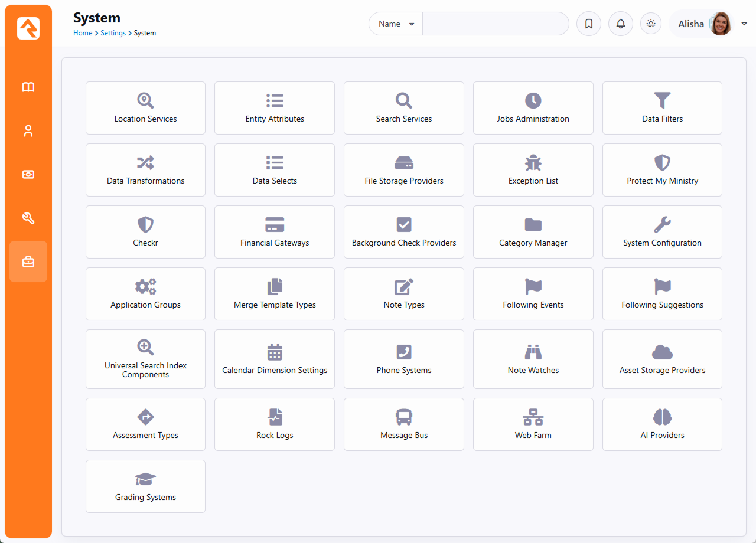Click the Home breadcrumb link

83,34
